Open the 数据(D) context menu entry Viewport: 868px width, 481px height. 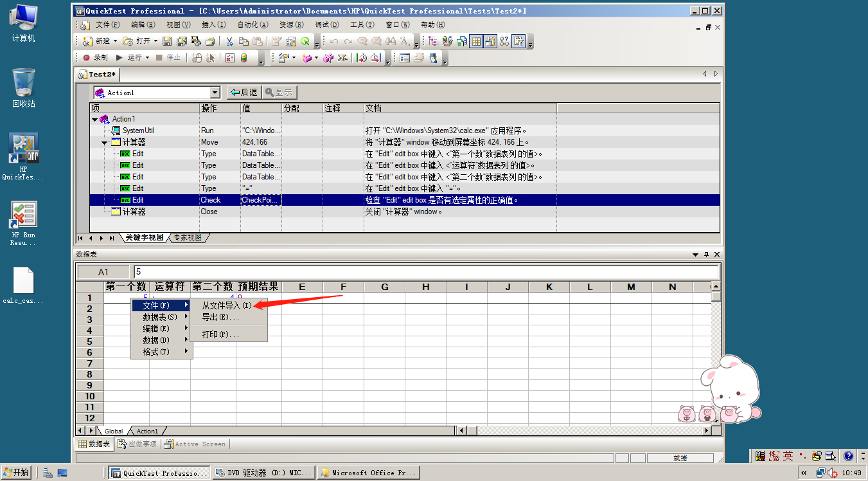162,340
